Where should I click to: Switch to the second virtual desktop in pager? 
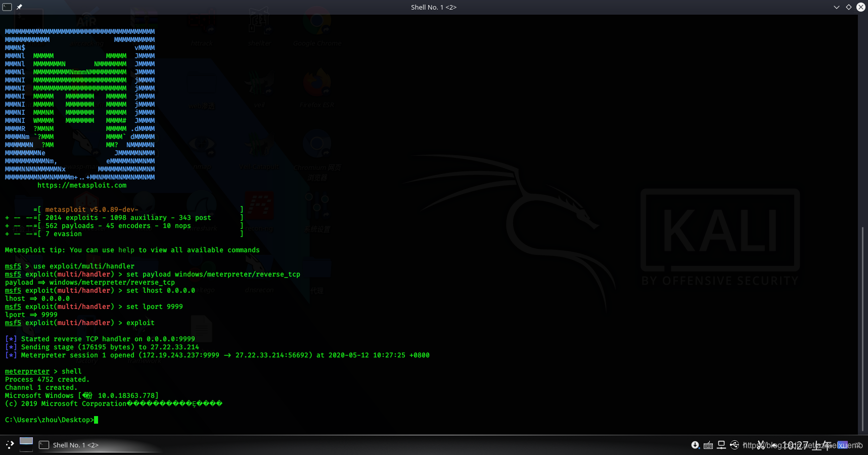pos(26,448)
